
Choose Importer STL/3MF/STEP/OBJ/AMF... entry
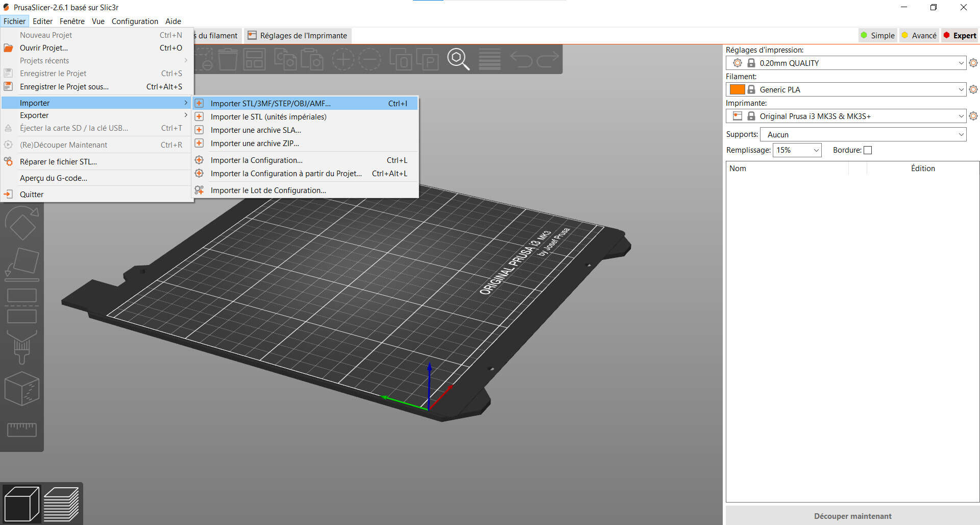click(305, 103)
